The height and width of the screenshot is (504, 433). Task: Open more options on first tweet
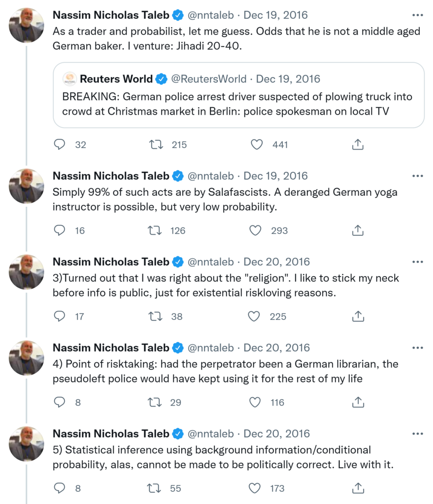point(417,15)
